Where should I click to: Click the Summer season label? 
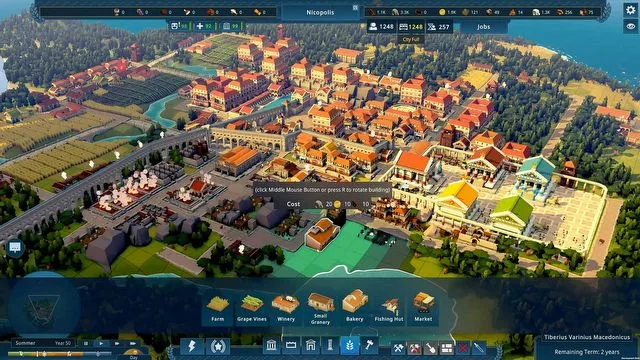pos(25,343)
